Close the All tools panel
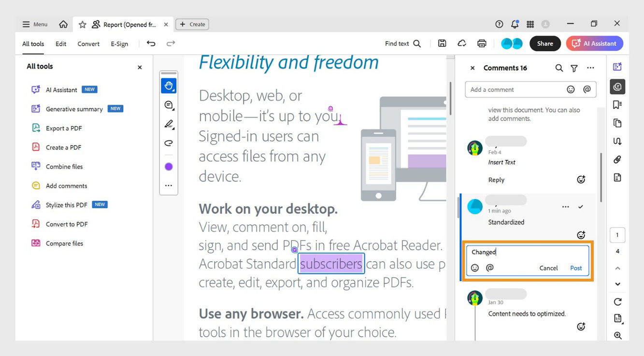Viewport: 644px width, 356px height. [140, 68]
